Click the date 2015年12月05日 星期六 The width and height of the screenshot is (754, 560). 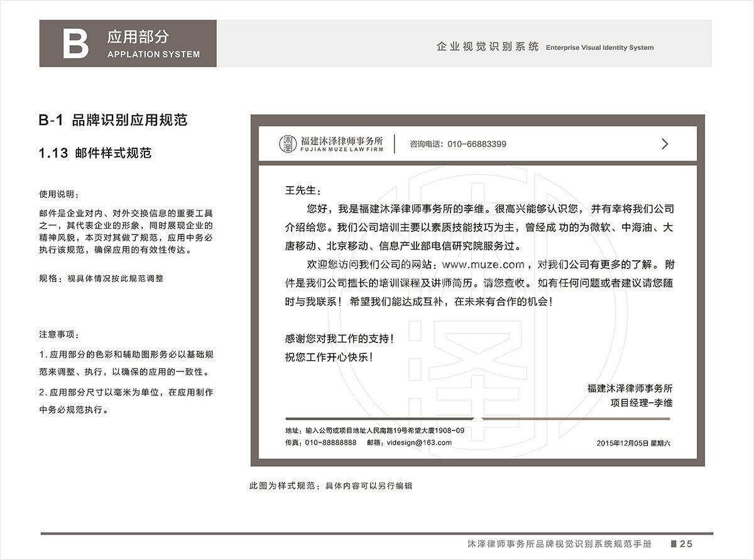[633, 443]
